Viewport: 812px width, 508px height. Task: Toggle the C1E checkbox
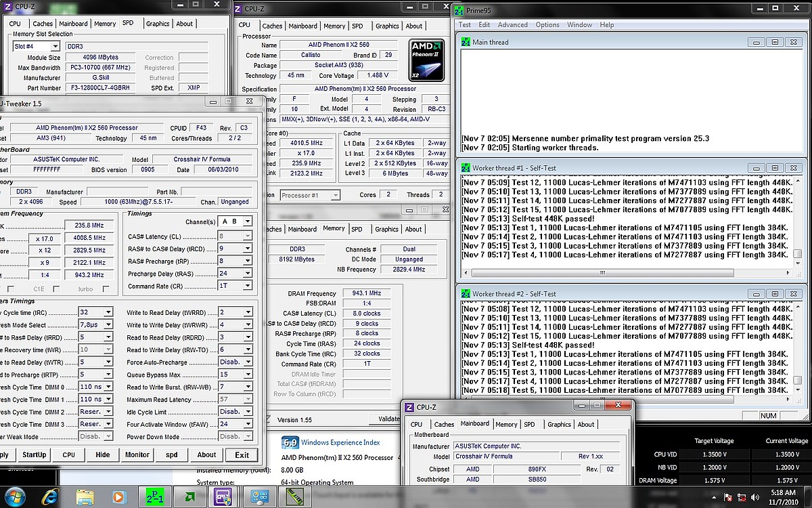pos(57,289)
